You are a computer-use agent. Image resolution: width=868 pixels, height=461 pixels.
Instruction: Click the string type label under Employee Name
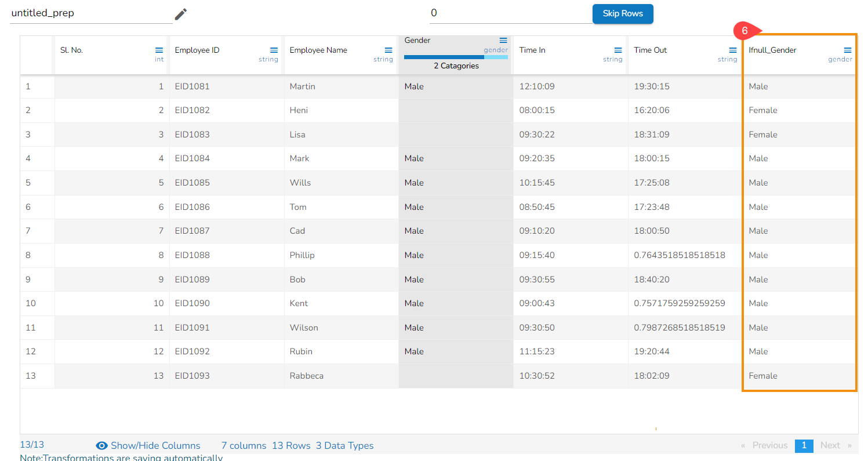click(x=383, y=60)
